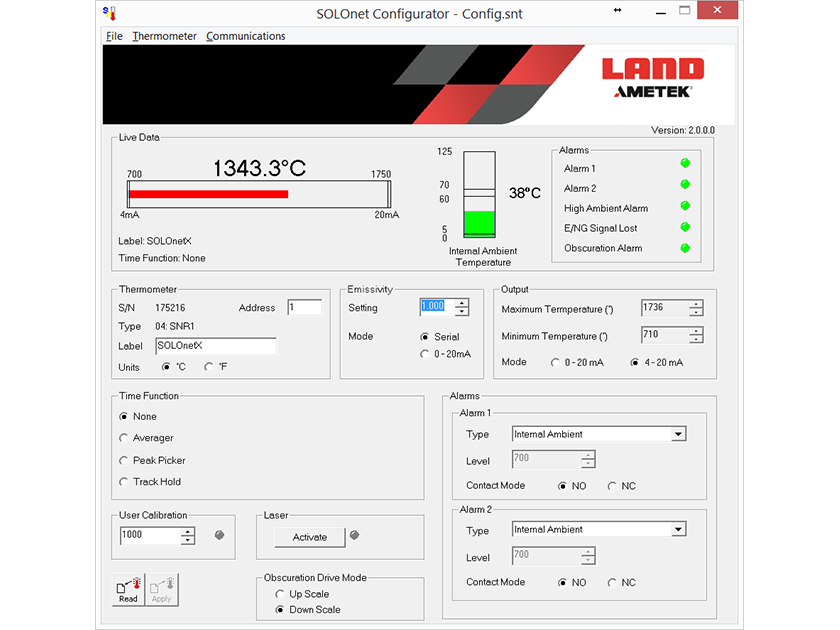The image size is (840, 630).
Task: Open the Thermometer menu
Action: pyautogui.click(x=164, y=35)
